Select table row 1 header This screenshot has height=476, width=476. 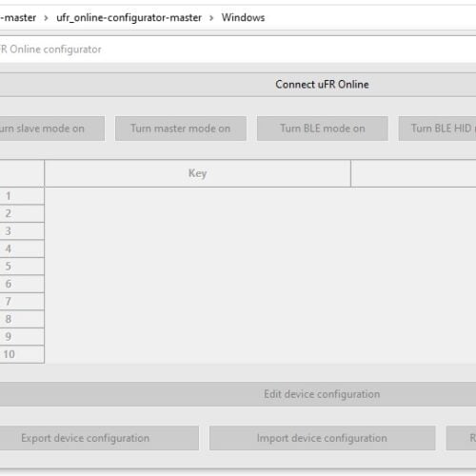(x=22, y=196)
